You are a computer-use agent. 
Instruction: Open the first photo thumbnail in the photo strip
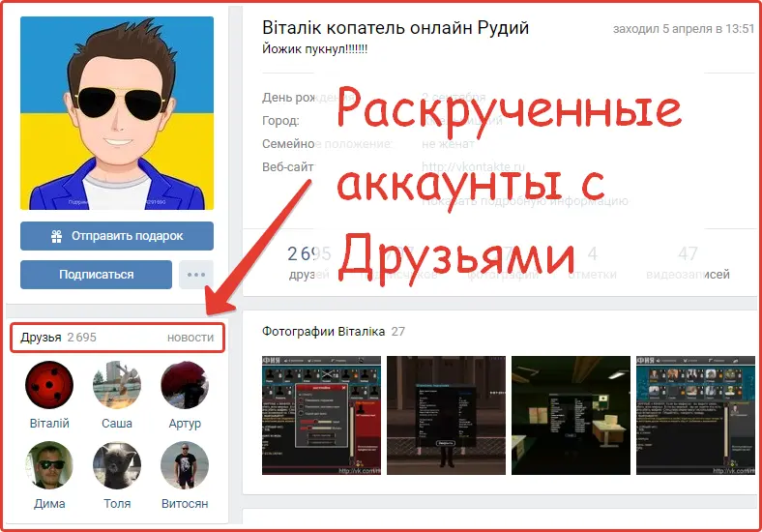(321, 415)
